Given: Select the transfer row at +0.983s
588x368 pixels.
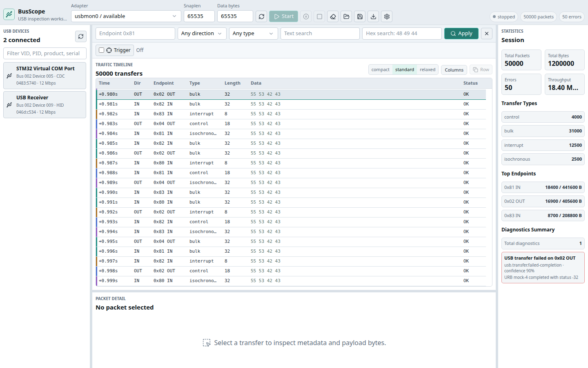Looking at the screenshot, I should click(291, 123).
